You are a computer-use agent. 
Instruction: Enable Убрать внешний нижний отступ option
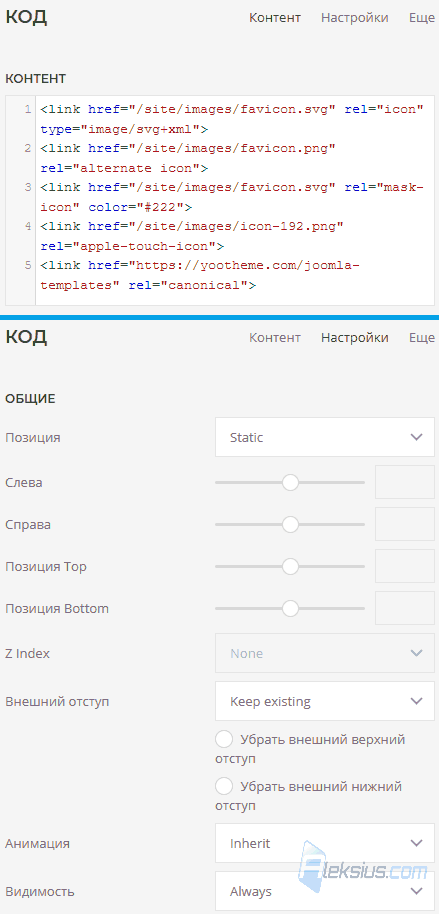click(x=224, y=786)
